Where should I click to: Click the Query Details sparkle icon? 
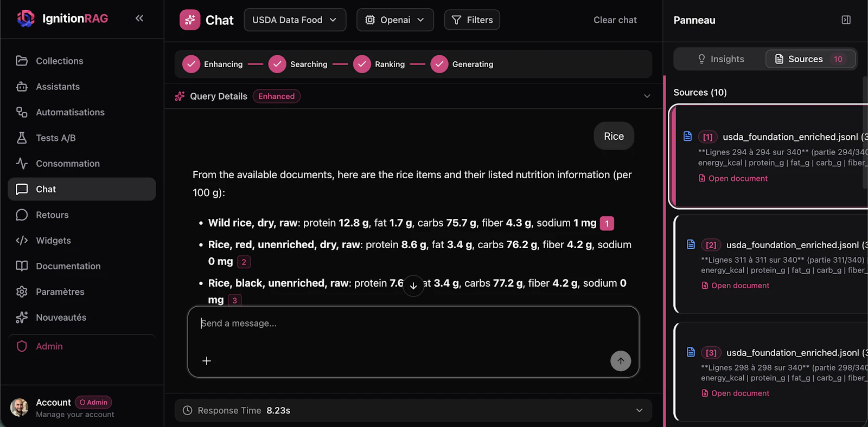pyautogui.click(x=180, y=96)
